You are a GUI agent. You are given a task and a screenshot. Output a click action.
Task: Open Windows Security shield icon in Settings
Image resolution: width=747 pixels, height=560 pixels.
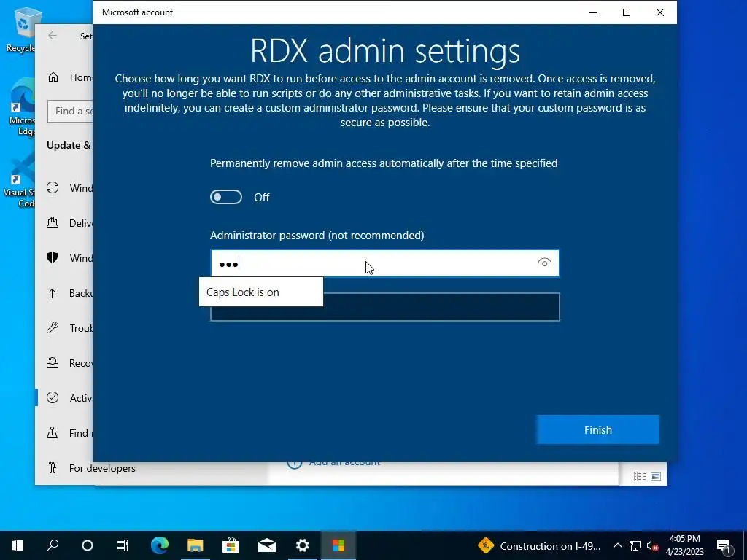tap(53, 257)
